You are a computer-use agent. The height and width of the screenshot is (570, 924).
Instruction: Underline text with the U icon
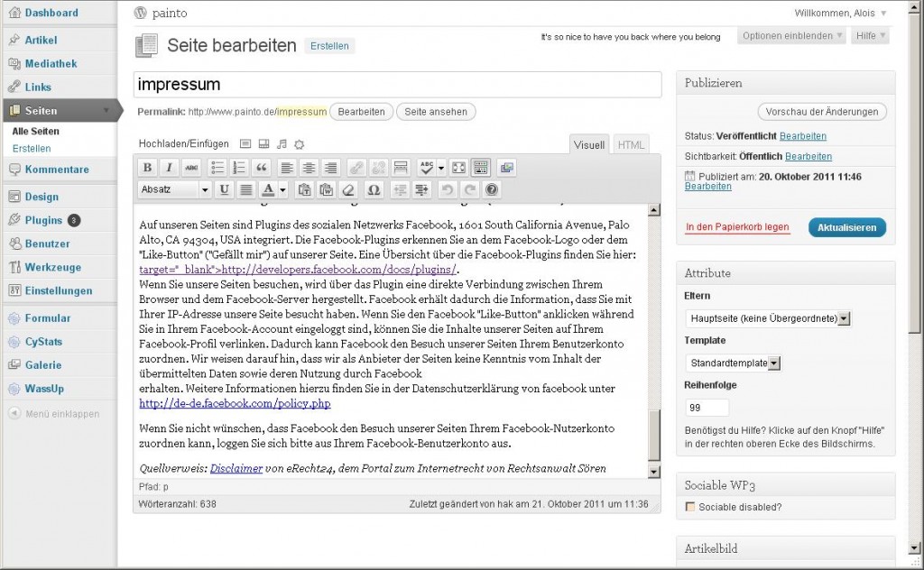pos(224,189)
